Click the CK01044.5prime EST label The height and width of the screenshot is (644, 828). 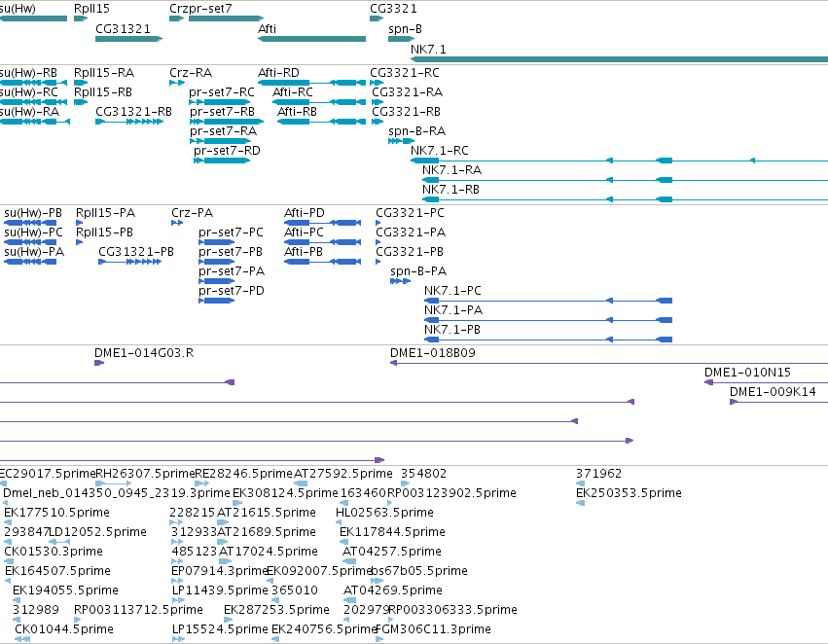pyautogui.click(x=64, y=629)
